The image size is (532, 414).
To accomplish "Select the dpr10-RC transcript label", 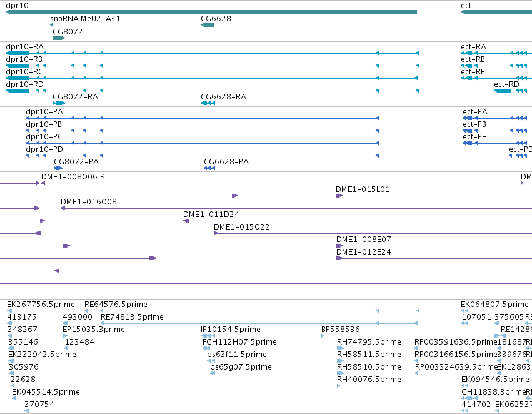I will (24, 72).
